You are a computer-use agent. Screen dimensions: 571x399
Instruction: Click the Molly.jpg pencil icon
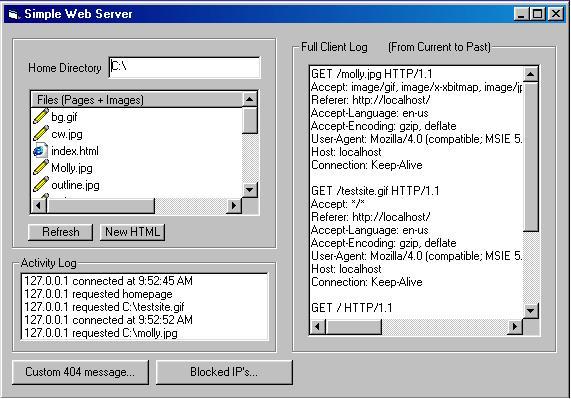tap(40, 167)
